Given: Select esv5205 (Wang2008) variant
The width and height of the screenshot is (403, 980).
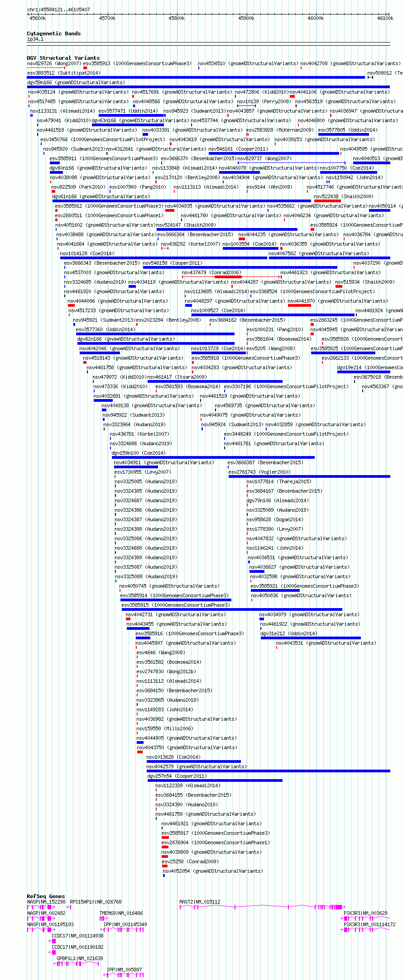Looking at the screenshot, I should pos(271,348).
